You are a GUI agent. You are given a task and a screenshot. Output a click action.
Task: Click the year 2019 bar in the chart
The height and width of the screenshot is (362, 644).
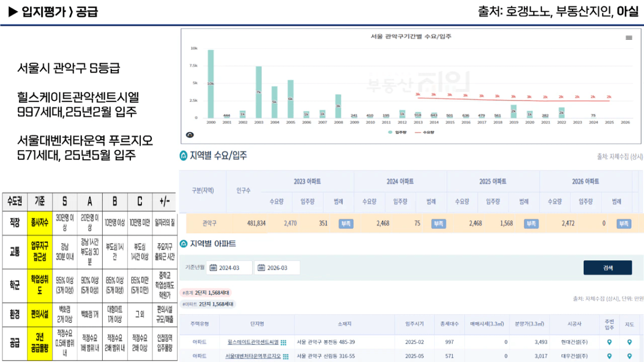click(x=514, y=112)
